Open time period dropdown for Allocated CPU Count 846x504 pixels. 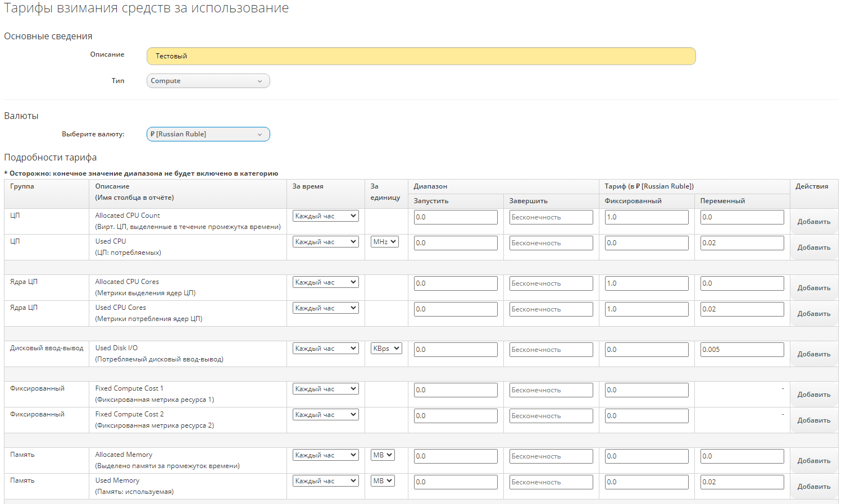click(x=325, y=216)
